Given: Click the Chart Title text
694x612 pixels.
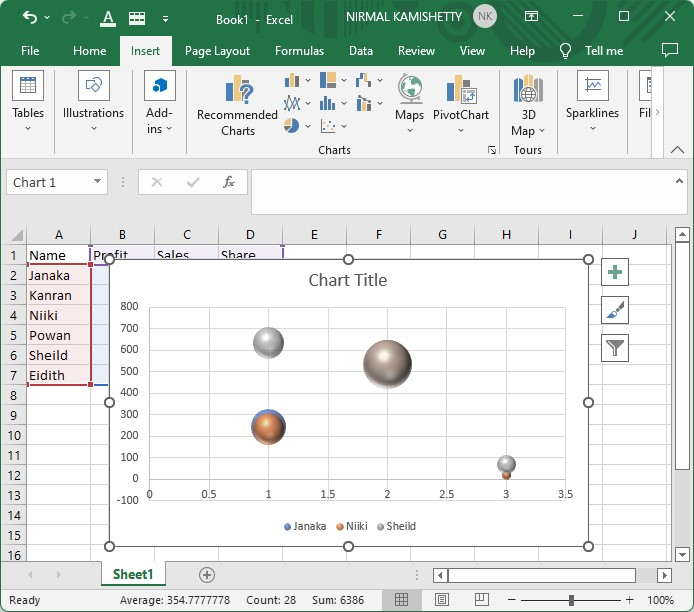Looking at the screenshot, I should pos(348,280).
